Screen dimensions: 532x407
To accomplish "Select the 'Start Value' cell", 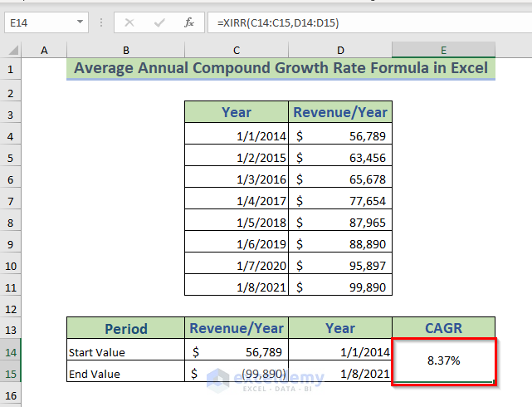I will [126, 350].
